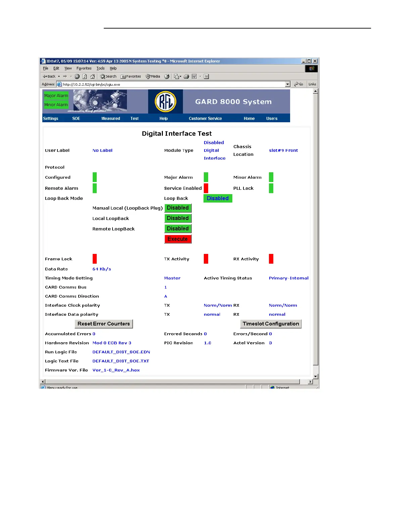
Task: Click the Discuss toolbar icon
Action: (207, 77)
